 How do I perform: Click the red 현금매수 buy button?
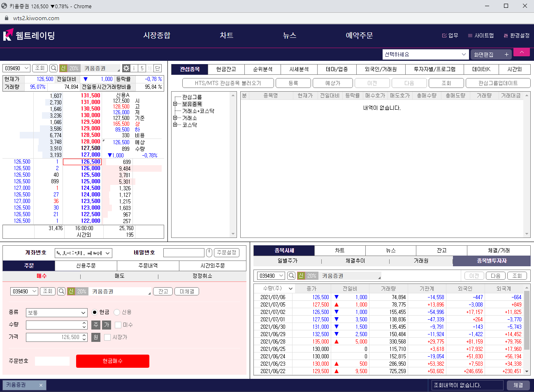click(113, 361)
